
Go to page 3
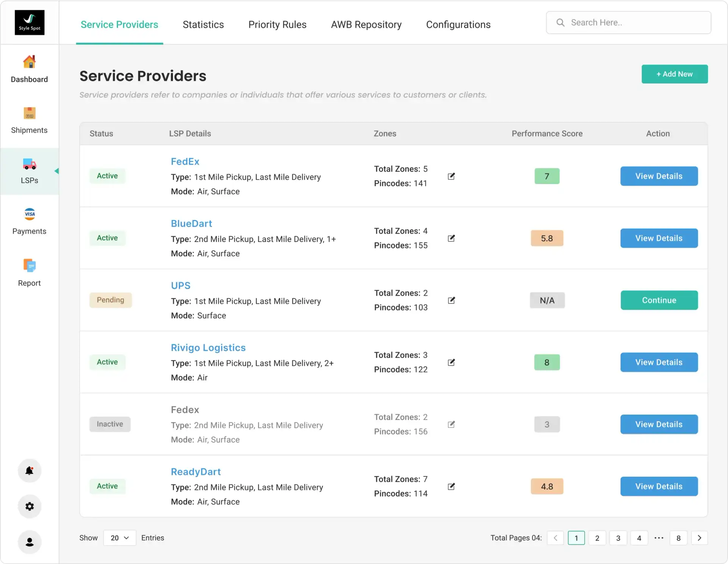(618, 538)
